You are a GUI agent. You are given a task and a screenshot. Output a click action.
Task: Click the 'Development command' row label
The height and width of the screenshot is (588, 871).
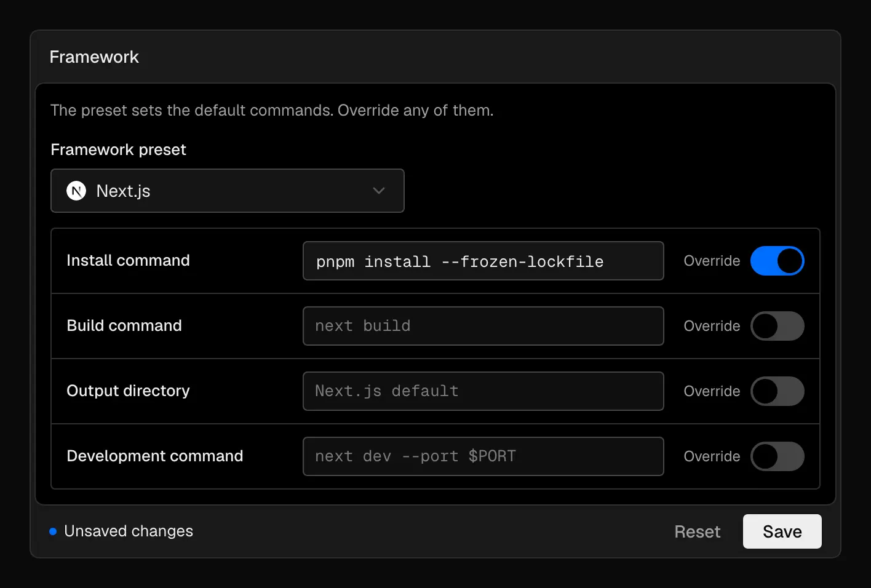pyautogui.click(x=155, y=456)
